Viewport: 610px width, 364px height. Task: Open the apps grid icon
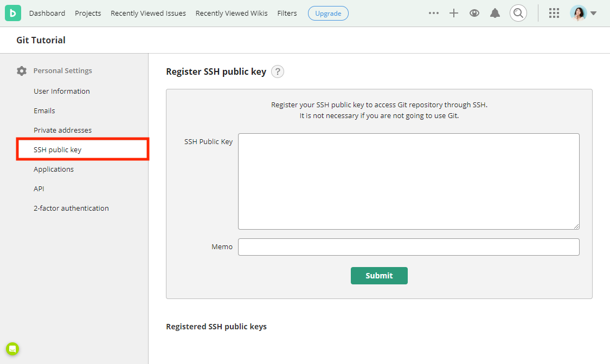point(554,13)
